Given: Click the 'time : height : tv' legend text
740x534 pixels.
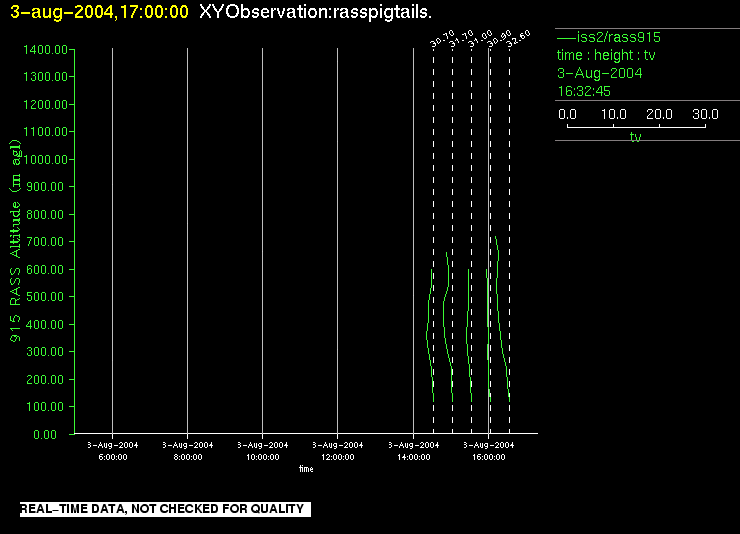Looking at the screenshot, I should coord(606,55).
